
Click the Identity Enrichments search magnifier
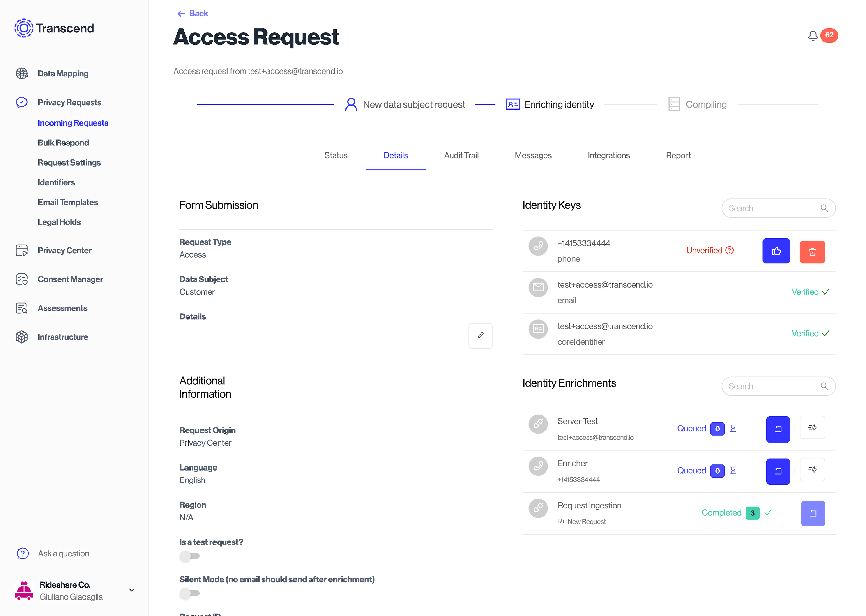[x=824, y=386]
